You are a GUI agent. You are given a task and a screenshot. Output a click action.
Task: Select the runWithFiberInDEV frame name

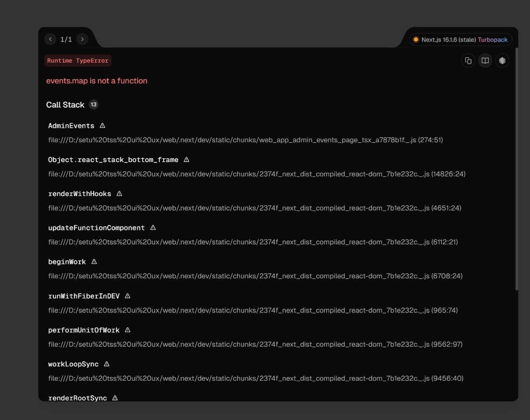click(84, 296)
